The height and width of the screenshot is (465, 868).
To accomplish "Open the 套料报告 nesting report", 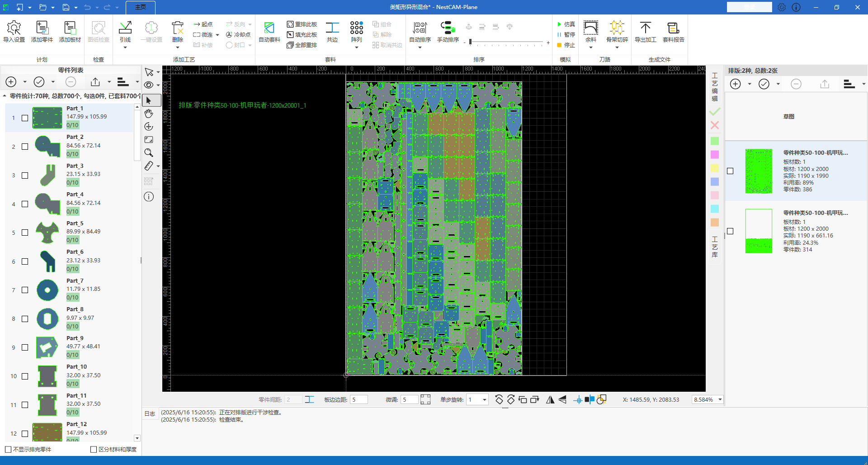I will (673, 28).
